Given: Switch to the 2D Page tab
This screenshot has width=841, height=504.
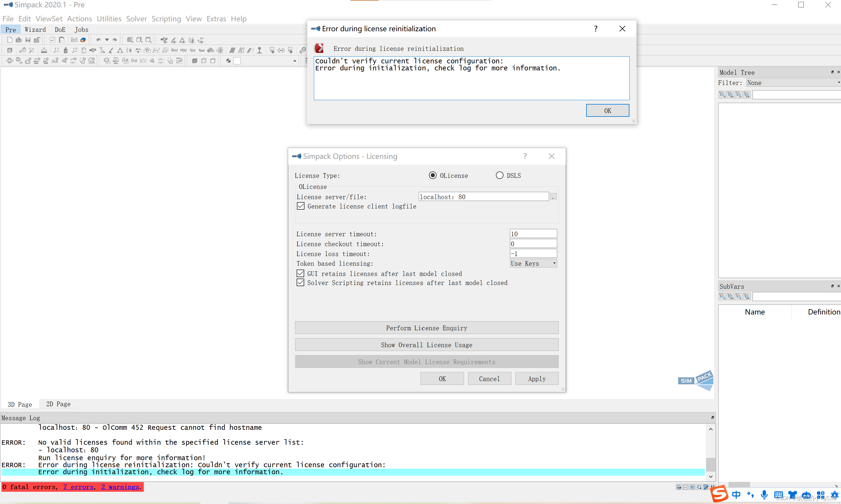Looking at the screenshot, I should 58,404.
